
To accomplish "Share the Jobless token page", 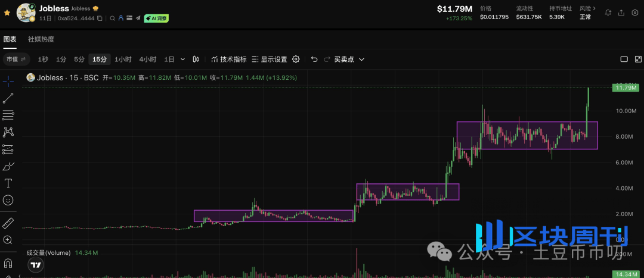I will (621, 13).
